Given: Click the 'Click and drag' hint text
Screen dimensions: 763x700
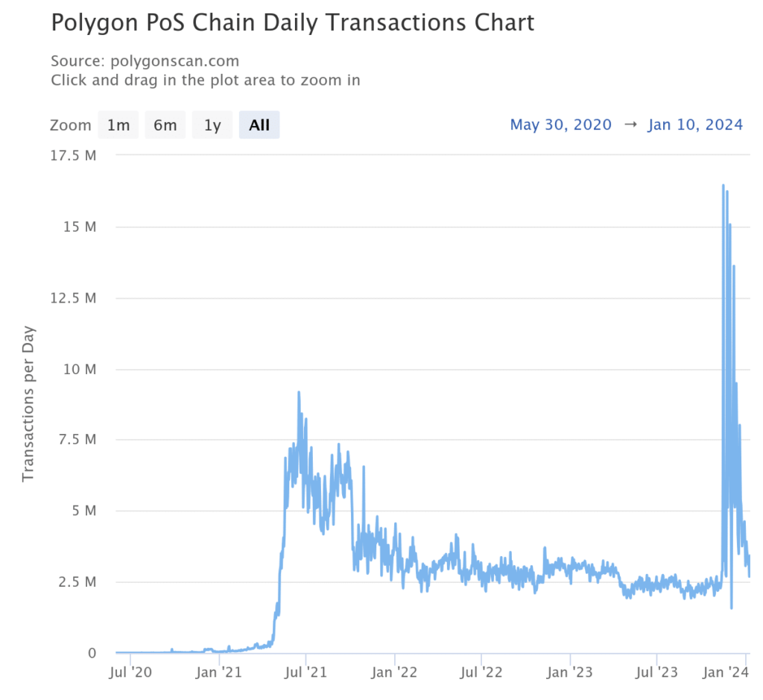Looking at the screenshot, I should (205, 80).
